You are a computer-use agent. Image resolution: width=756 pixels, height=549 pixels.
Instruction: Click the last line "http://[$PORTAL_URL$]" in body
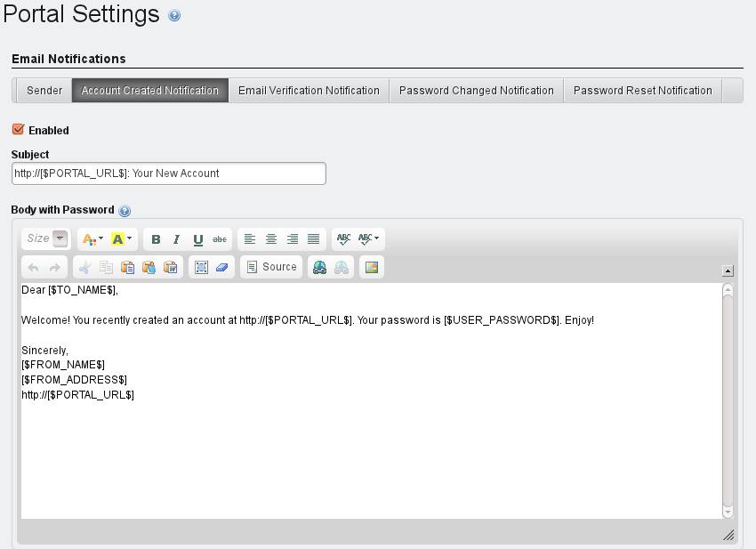point(77,395)
